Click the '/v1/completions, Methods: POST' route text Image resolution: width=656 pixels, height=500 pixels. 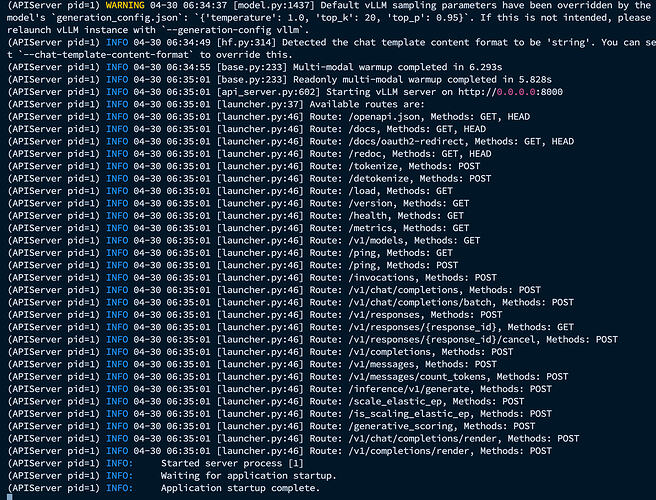tap(431, 352)
